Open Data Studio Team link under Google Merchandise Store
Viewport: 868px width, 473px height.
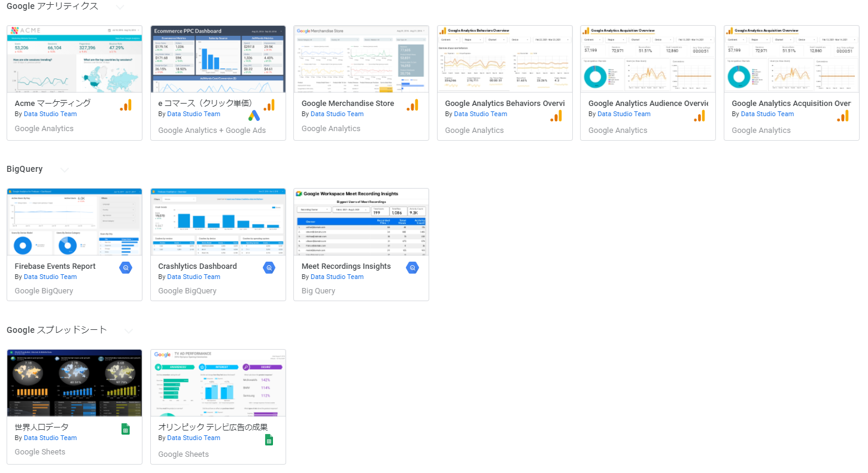point(337,114)
